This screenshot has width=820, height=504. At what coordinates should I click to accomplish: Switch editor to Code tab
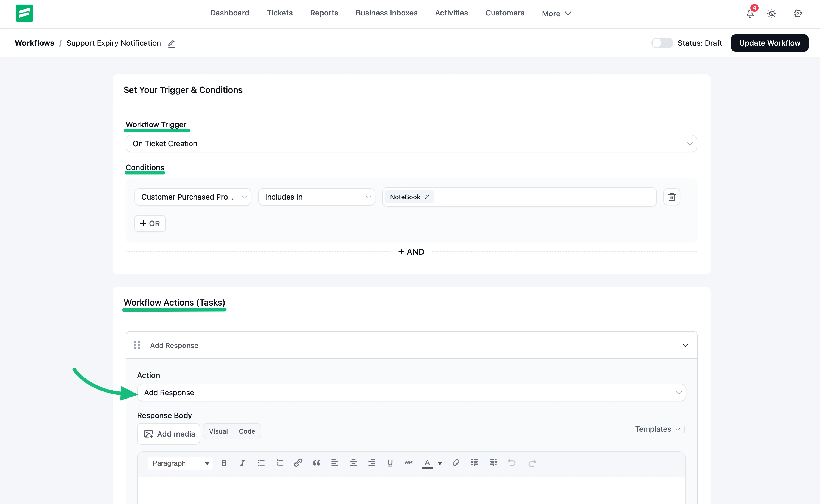tap(247, 431)
